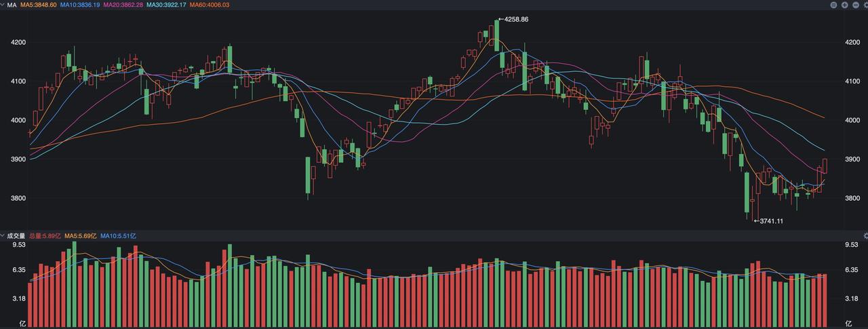
Task: Toggle the MA5:3848.60 line label
Action: [x=39, y=5]
